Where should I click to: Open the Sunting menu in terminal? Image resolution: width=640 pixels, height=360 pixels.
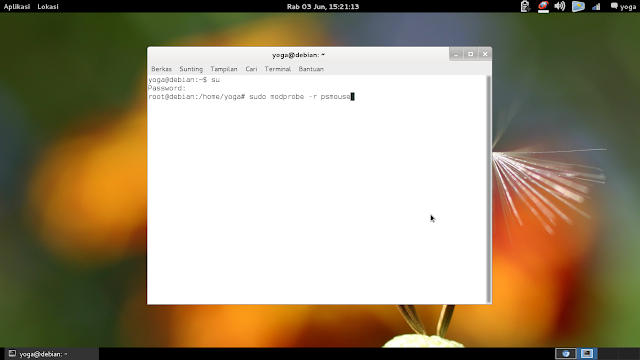[191, 69]
